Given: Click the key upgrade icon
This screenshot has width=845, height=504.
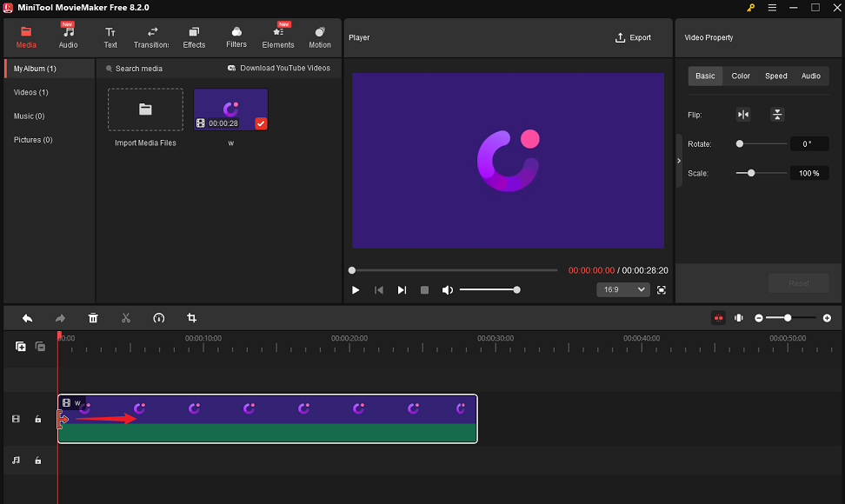Looking at the screenshot, I should point(750,8).
